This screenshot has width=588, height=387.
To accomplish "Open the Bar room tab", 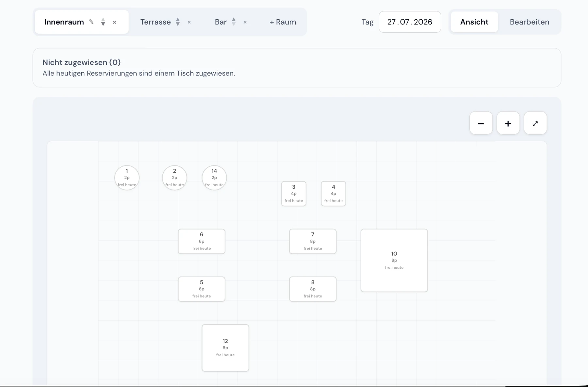I will pyautogui.click(x=221, y=22).
